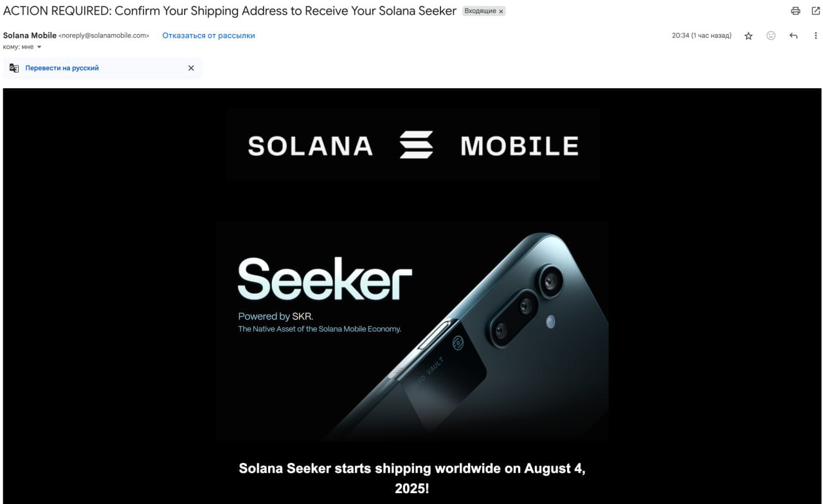Screen dimensions: 823x504
Task: Click the Solana Seeker starts shipping headline
Action: coord(412,478)
